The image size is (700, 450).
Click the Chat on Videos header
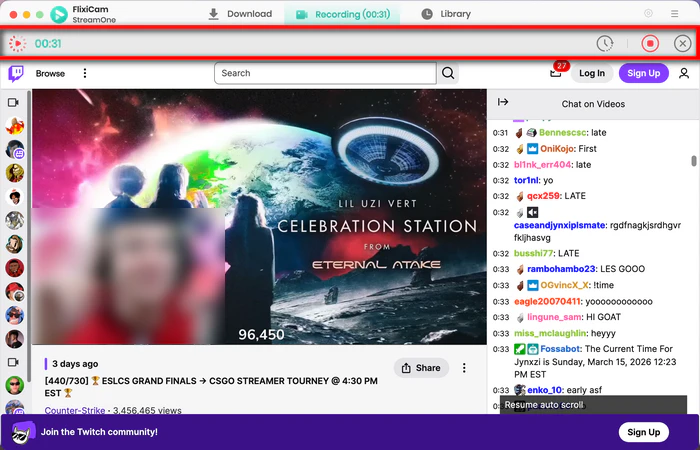click(593, 104)
